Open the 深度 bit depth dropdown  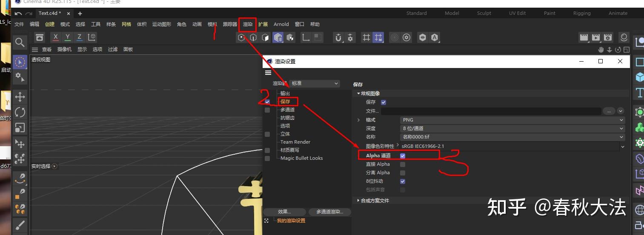pyautogui.click(x=512, y=128)
